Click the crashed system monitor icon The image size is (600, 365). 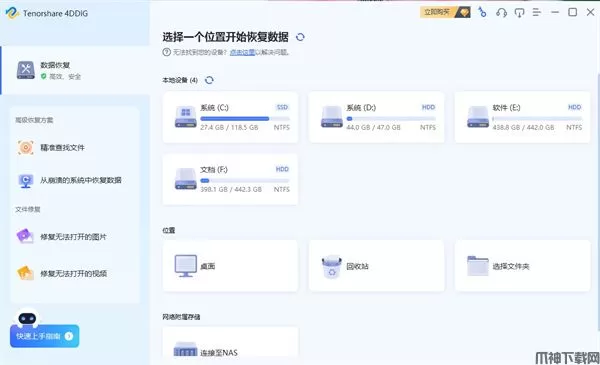[26, 181]
